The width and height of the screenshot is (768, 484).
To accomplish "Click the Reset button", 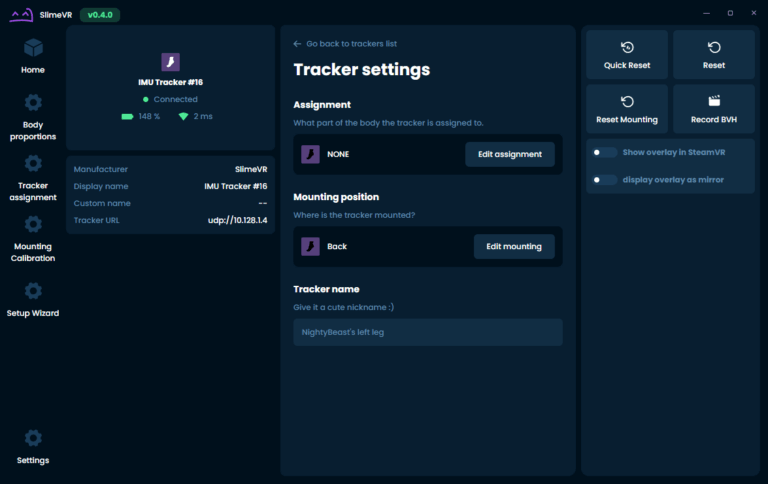I will 714,55.
